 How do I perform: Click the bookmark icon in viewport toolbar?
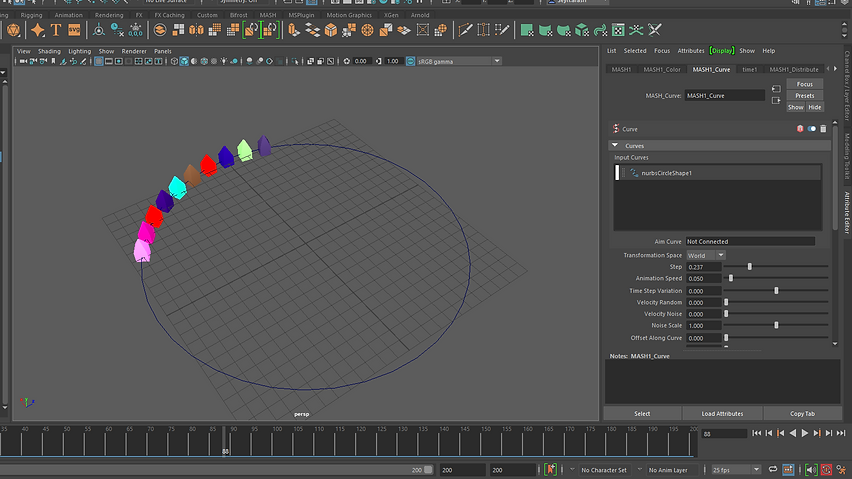53,61
